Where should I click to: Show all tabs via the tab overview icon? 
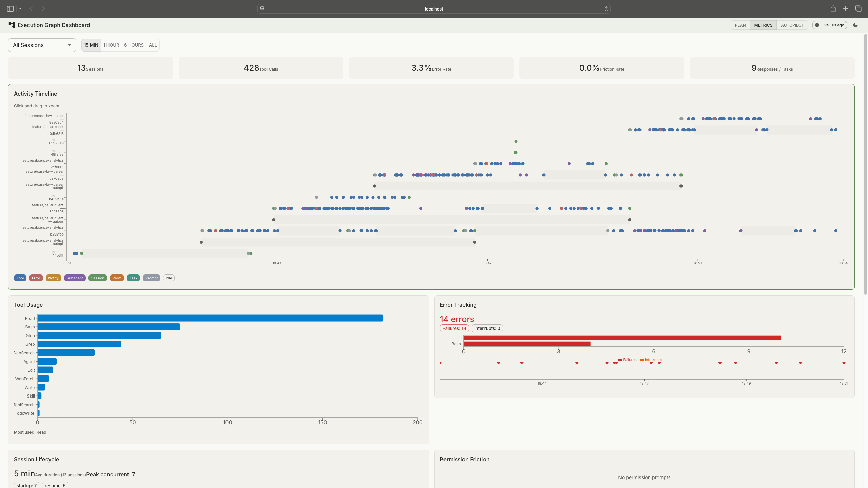coord(858,9)
